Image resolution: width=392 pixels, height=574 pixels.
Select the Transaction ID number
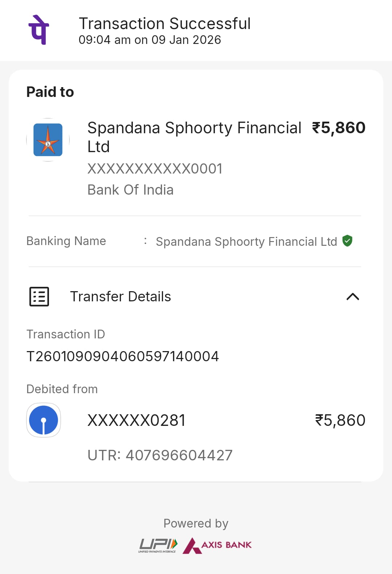point(123,357)
